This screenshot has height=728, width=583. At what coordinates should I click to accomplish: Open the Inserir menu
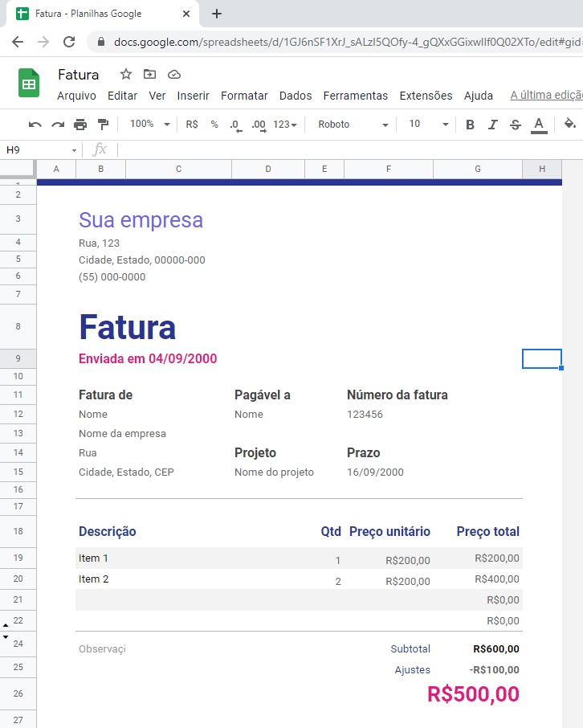193,96
